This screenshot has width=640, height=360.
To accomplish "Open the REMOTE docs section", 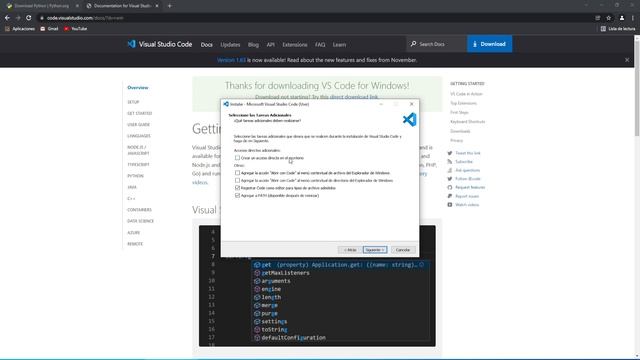I will pos(135,244).
